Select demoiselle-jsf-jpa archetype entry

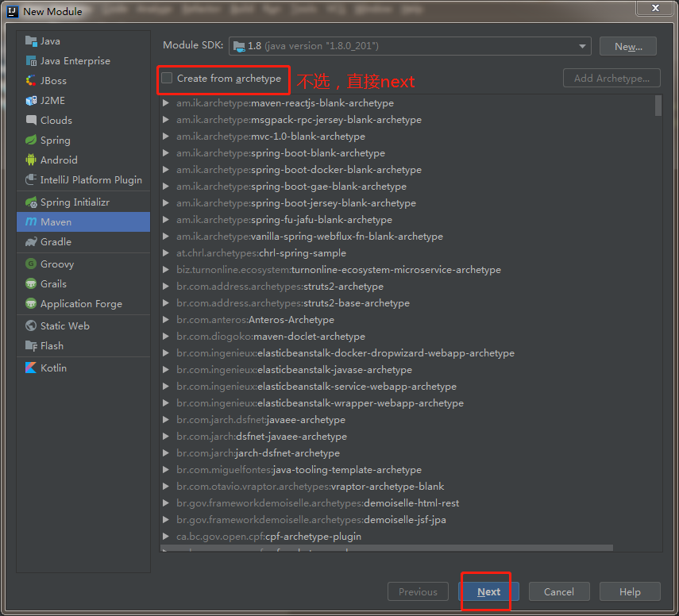pos(311,519)
